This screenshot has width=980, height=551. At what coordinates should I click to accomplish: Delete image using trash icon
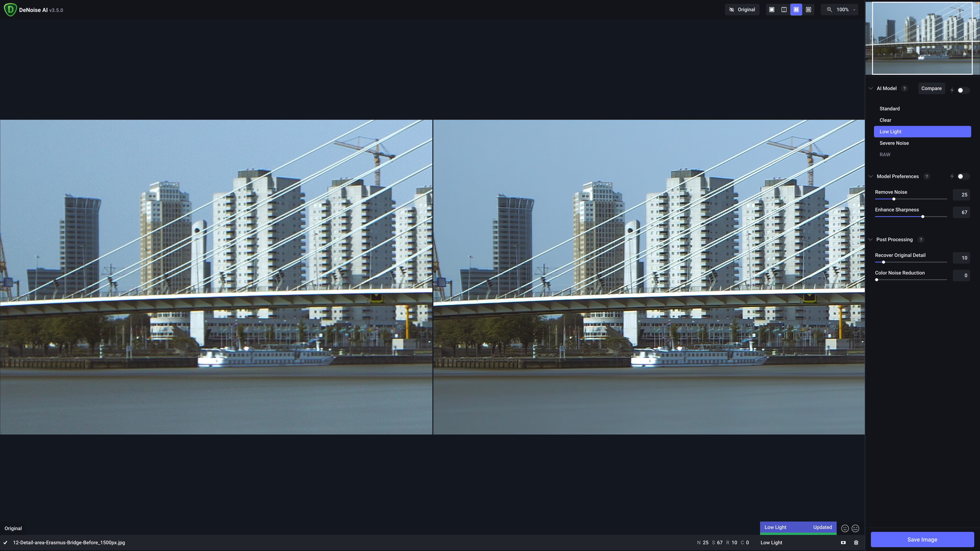pos(856,543)
